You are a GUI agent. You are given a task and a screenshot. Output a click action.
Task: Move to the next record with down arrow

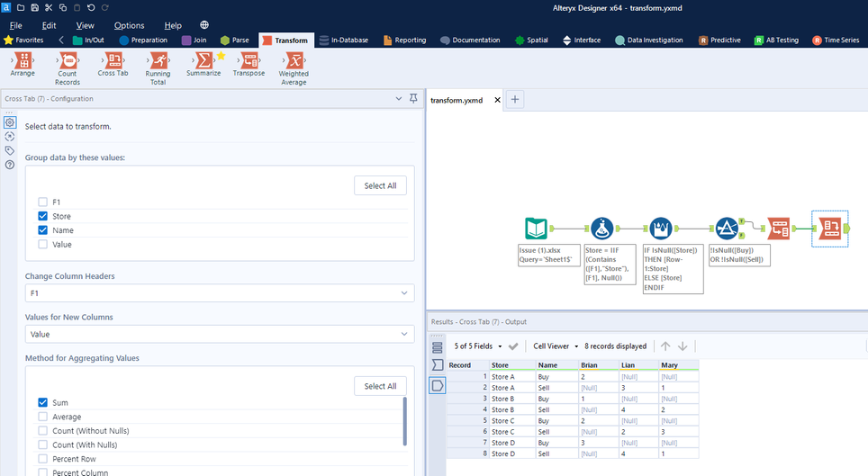pyautogui.click(x=683, y=346)
